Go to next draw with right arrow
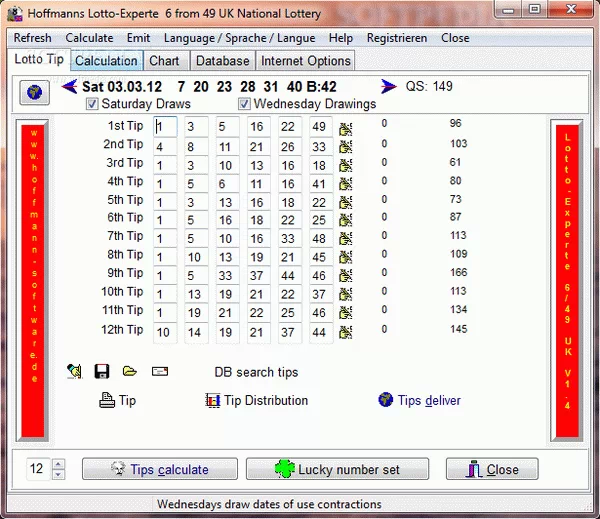This screenshot has height=519, width=600. 387,87
